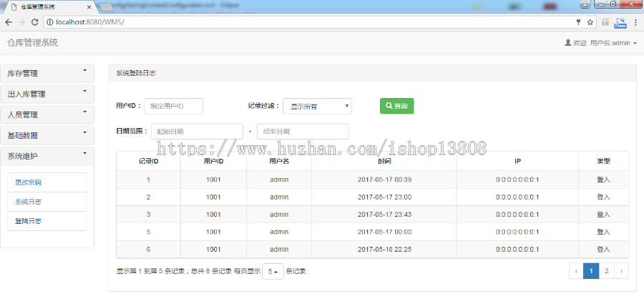Click the 起始日期 start date field
Image resolution: width=644 pixels, height=294 pixels.
[x=197, y=132]
